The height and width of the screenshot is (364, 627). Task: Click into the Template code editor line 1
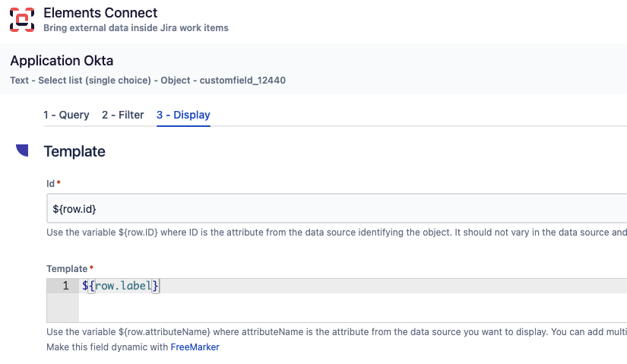353,286
